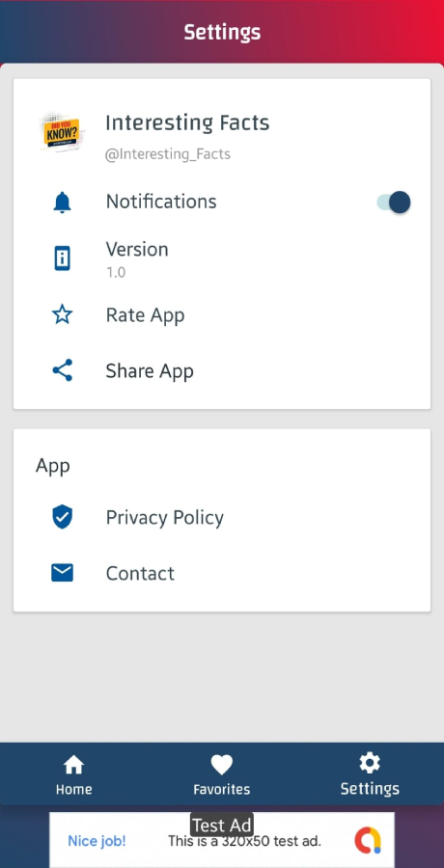Click the Contact envelope icon
This screenshot has width=444, height=868.
point(62,573)
